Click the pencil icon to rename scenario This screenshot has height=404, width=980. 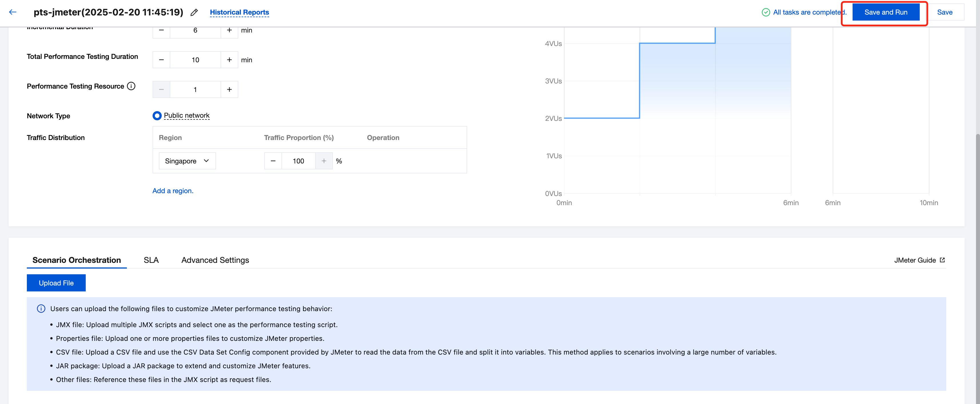194,13
